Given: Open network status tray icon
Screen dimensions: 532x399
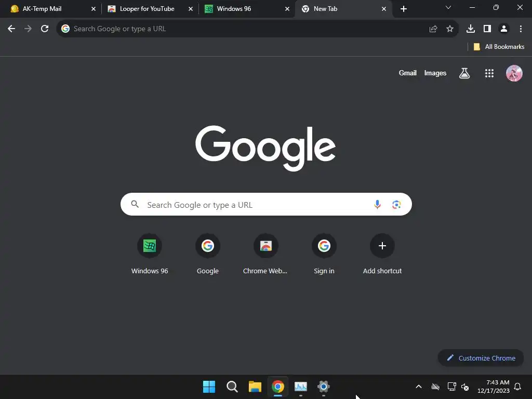Looking at the screenshot, I should pos(451,387).
